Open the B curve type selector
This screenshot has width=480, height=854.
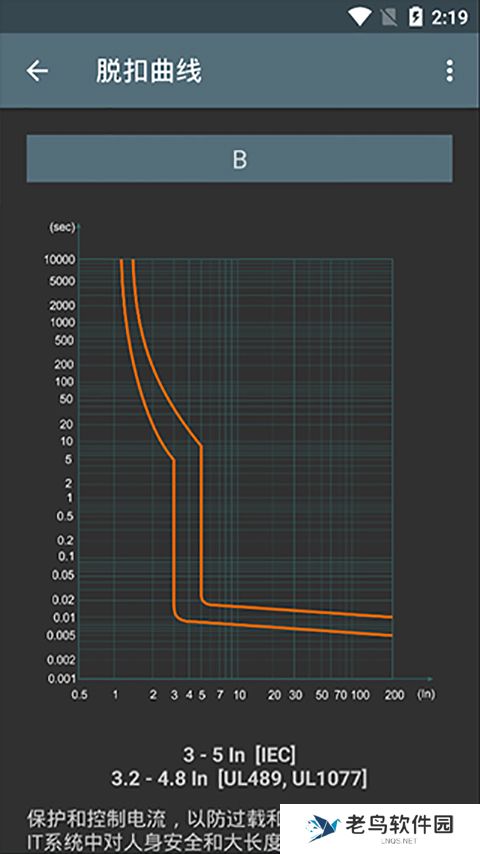(x=239, y=158)
